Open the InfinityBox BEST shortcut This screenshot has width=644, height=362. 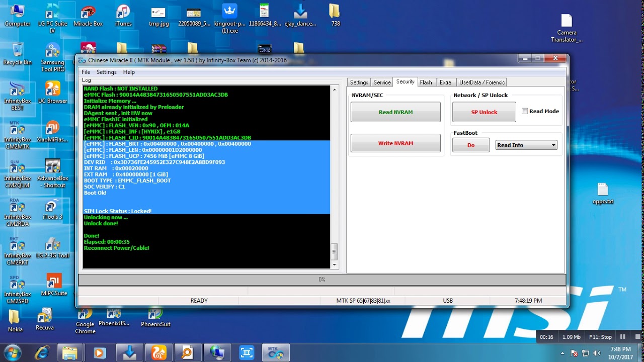17,97
